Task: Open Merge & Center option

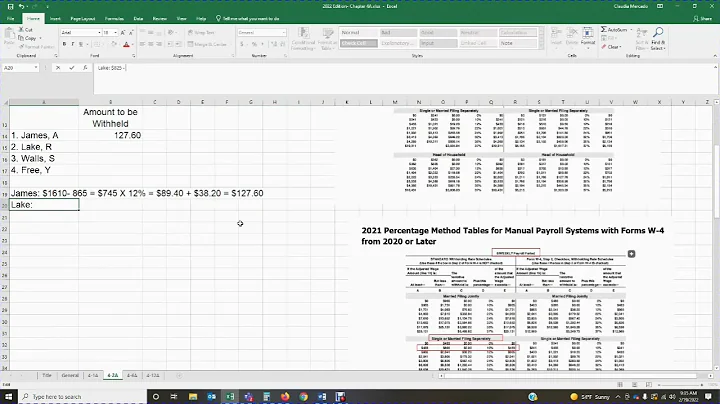Action: click(207, 44)
